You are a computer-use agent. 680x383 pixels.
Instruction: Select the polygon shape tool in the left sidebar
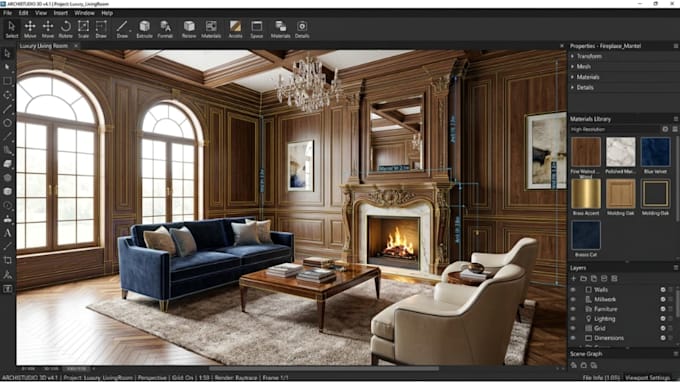coord(7,177)
